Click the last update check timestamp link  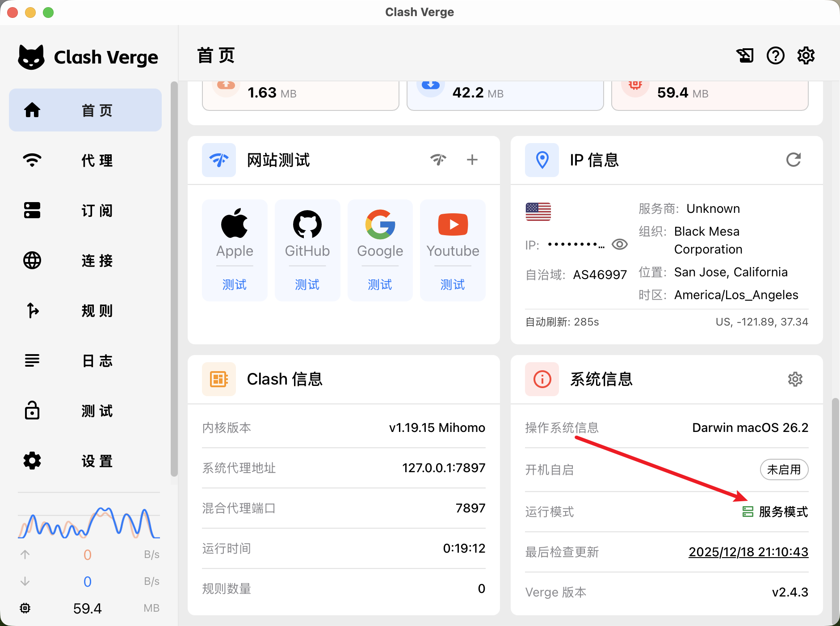[748, 552]
